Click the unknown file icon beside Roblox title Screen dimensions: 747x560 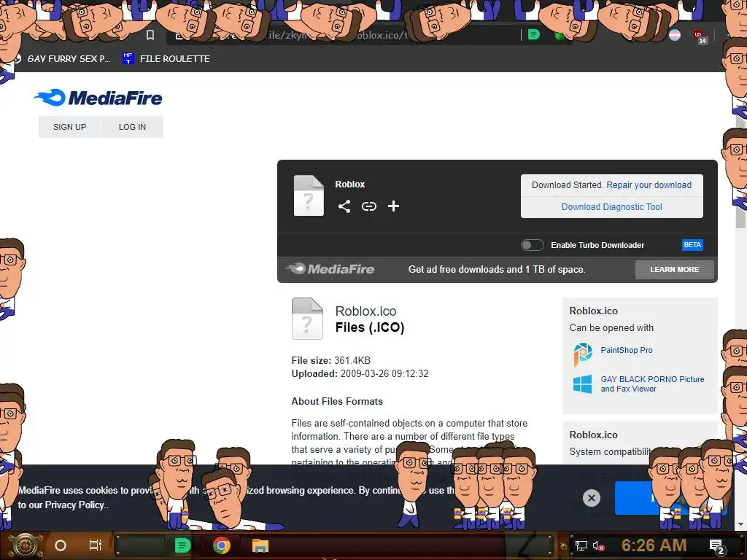[309, 195]
